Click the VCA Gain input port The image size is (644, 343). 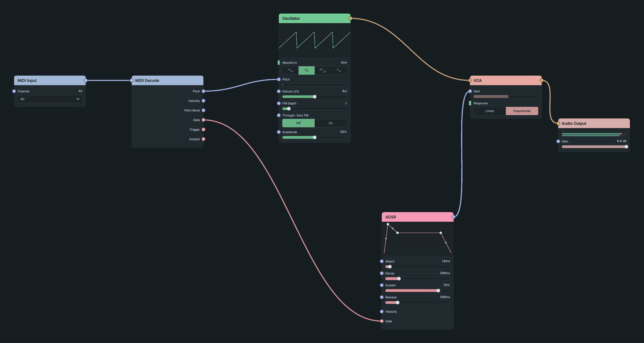coord(470,91)
